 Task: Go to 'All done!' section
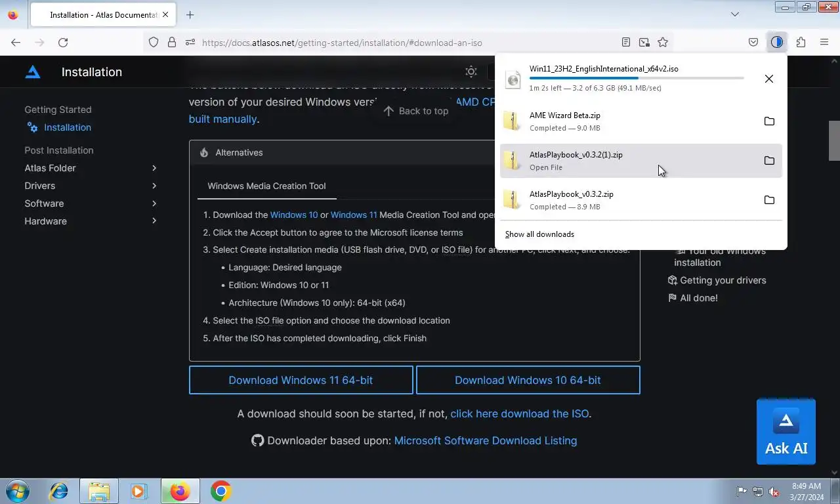692,298
